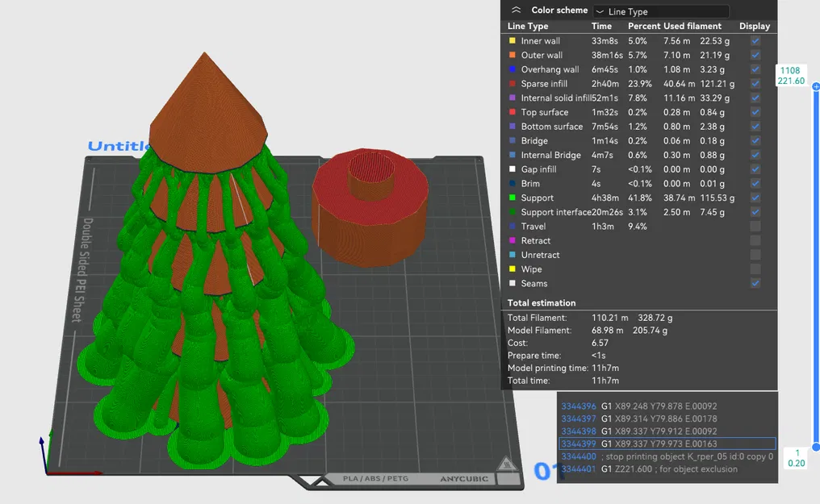
Task: Click the Travel row label
Action: pos(533,226)
